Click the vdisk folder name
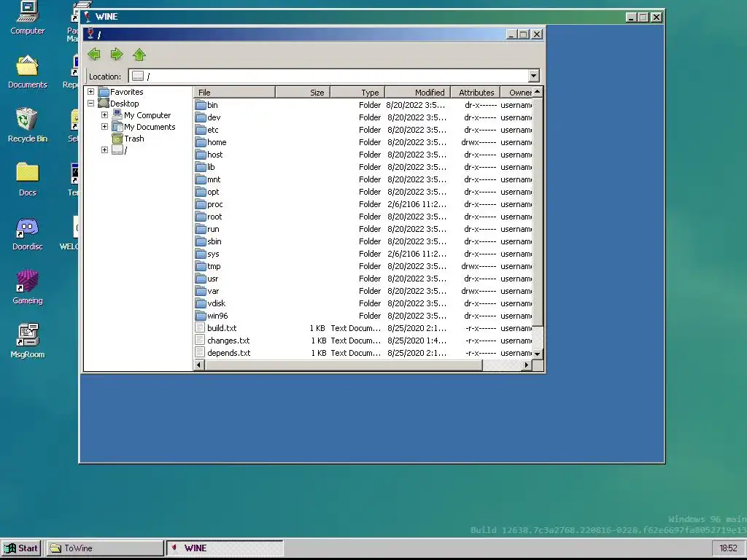 (x=216, y=303)
